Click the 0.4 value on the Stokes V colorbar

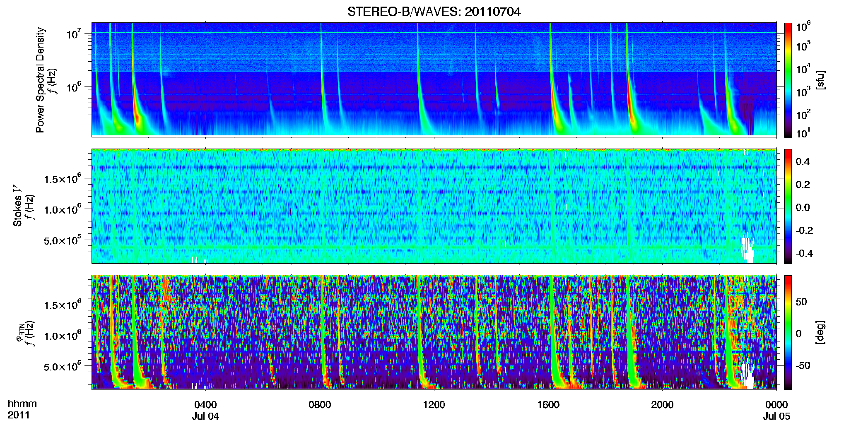tap(803, 162)
